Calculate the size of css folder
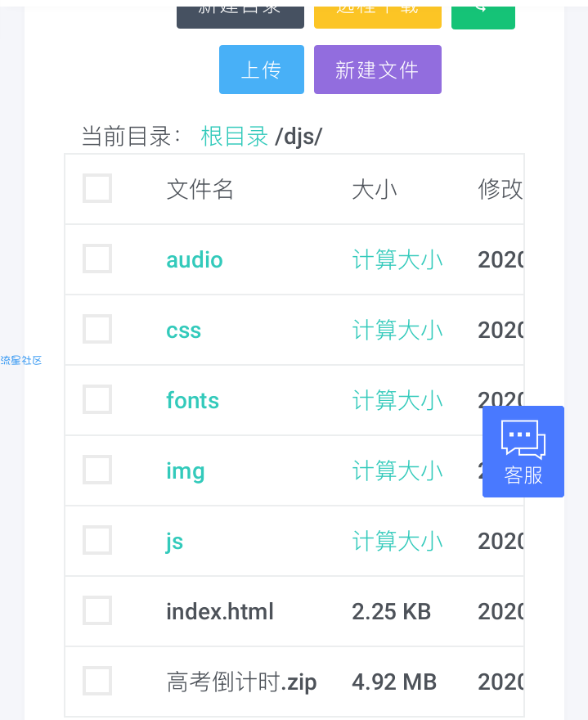The image size is (588, 720). point(397,331)
